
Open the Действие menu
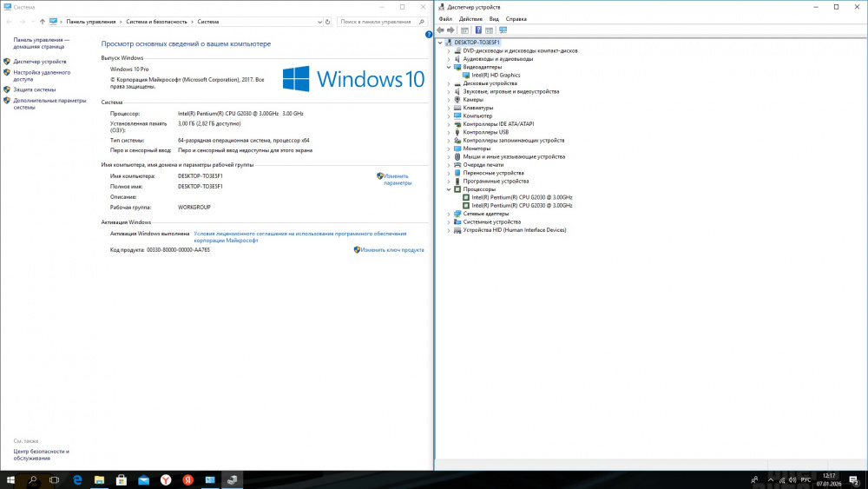tap(470, 18)
